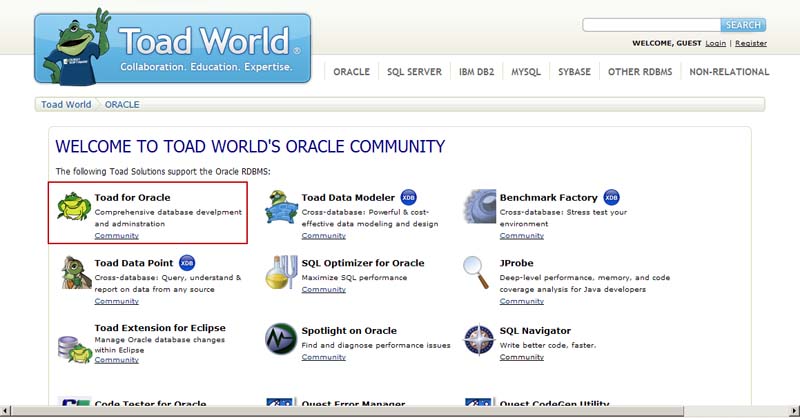800x418 pixels.
Task: Click the XDB badge beside Toad Data Modeler
Action: click(x=409, y=197)
